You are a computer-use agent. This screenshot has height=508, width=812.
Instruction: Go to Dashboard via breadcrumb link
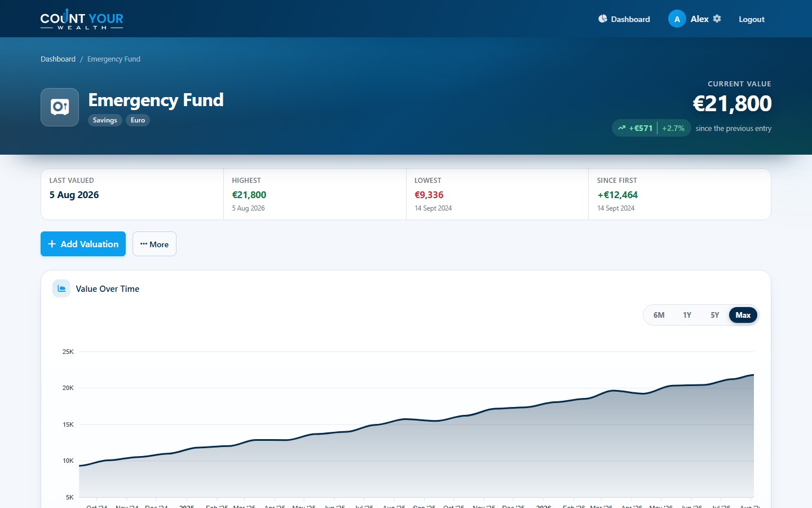point(58,59)
